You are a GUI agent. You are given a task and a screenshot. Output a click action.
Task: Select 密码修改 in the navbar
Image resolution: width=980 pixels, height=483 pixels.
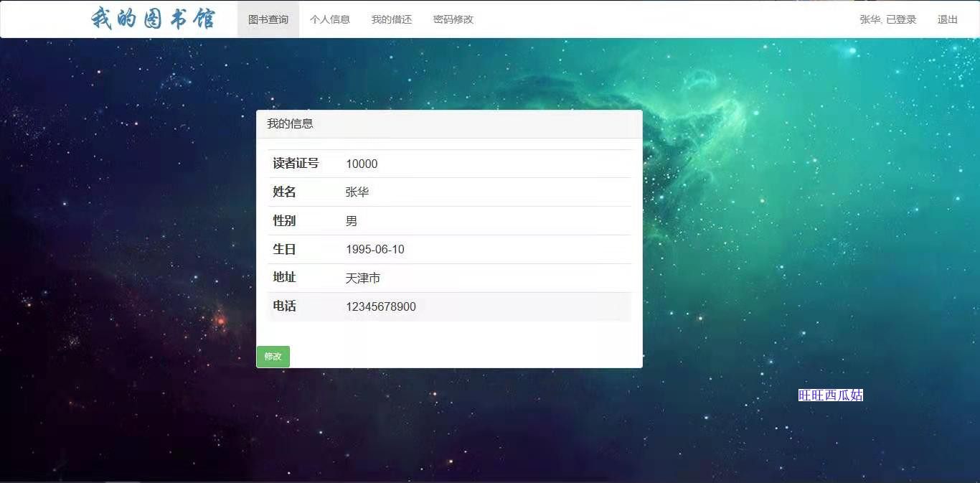pyautogui.click(x=453, y=19)
